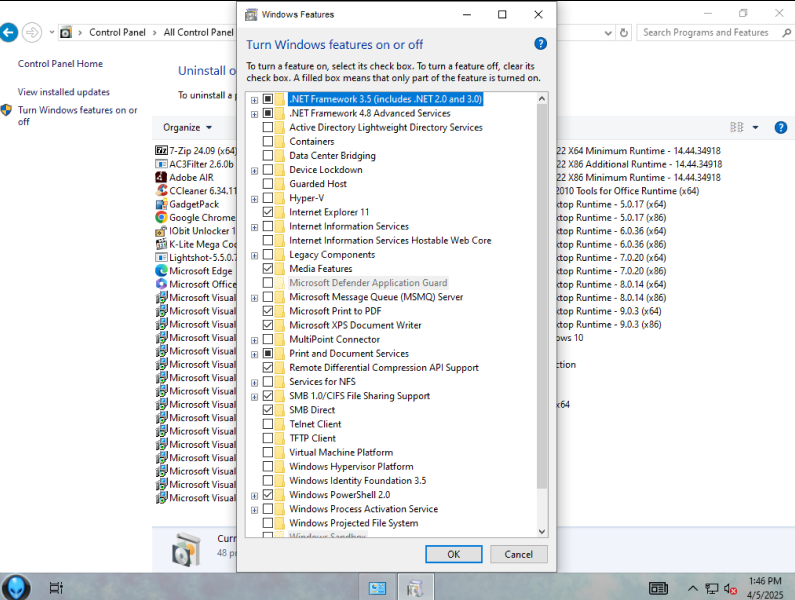Enable the TFTP Client checkbox
795x600 pixels.
click(x=268, y=438)
